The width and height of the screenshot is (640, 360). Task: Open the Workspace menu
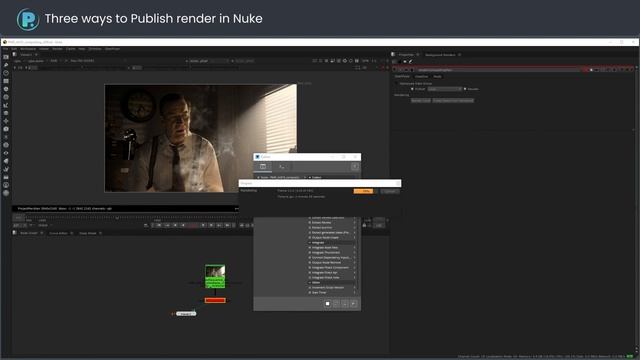point(28,49)
